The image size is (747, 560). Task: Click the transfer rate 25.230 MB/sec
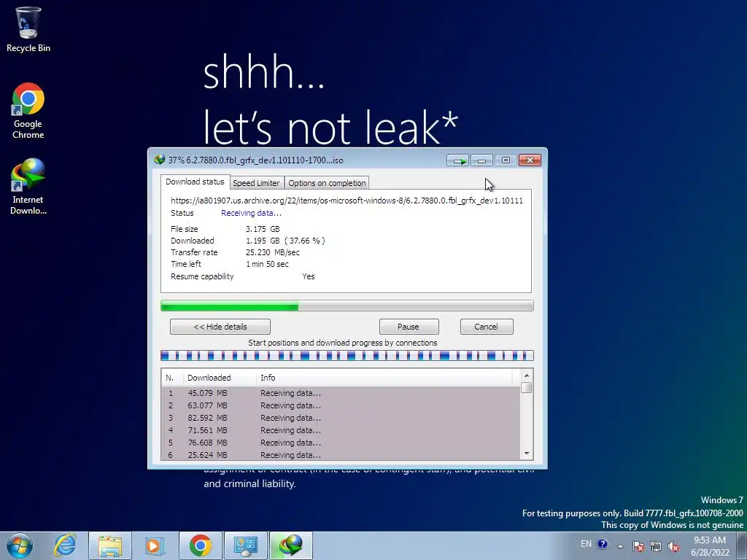pyautogui.click(x=273, y=252)
